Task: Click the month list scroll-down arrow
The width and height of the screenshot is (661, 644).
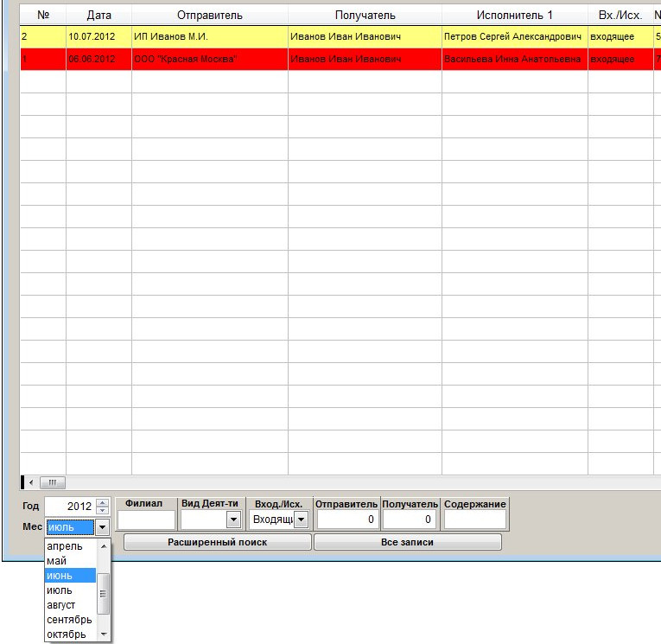Action: pyautogui.click(x=104, y=634)
